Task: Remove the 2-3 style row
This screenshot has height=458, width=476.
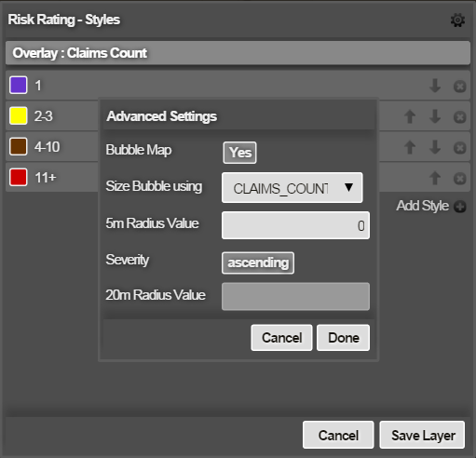Action: point(459,117)
